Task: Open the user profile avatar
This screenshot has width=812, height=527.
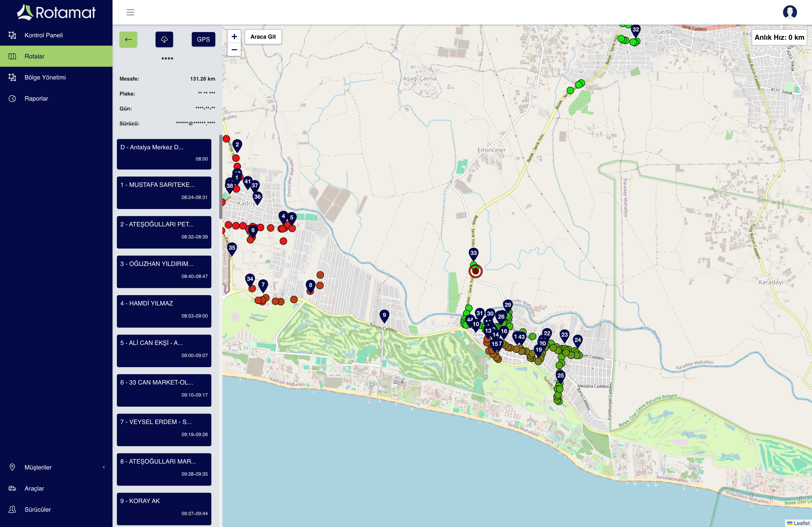Action: (790, 12)
